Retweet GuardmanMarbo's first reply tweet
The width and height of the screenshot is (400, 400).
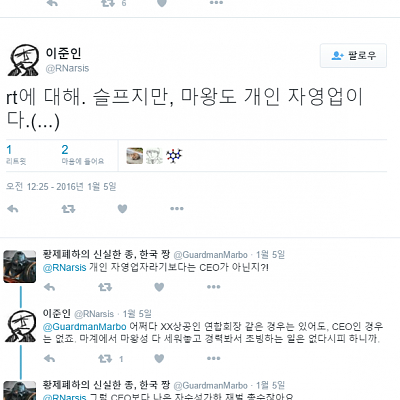coord(105,287)
